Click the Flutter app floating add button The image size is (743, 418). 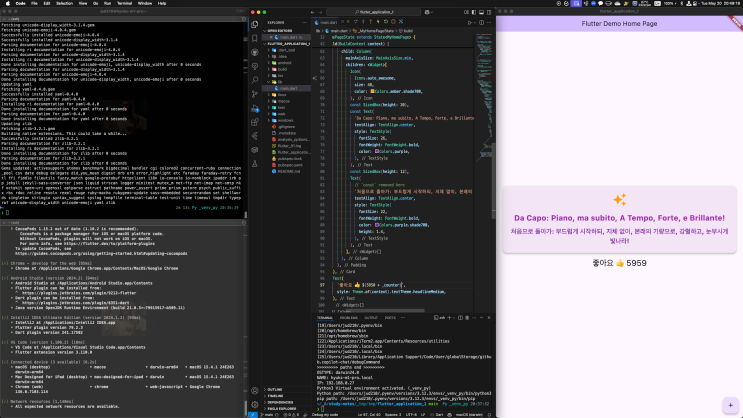730,405
